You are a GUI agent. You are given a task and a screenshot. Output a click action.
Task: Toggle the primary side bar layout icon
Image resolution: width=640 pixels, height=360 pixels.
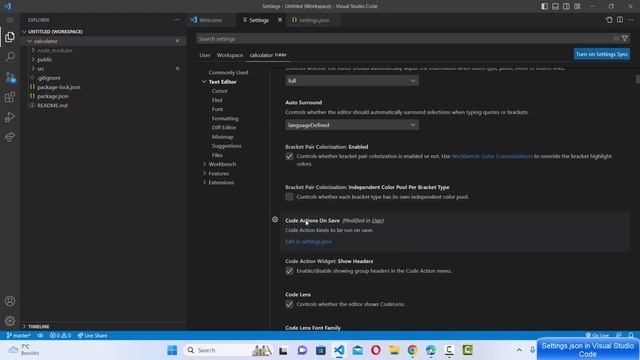tap(544, 6)
